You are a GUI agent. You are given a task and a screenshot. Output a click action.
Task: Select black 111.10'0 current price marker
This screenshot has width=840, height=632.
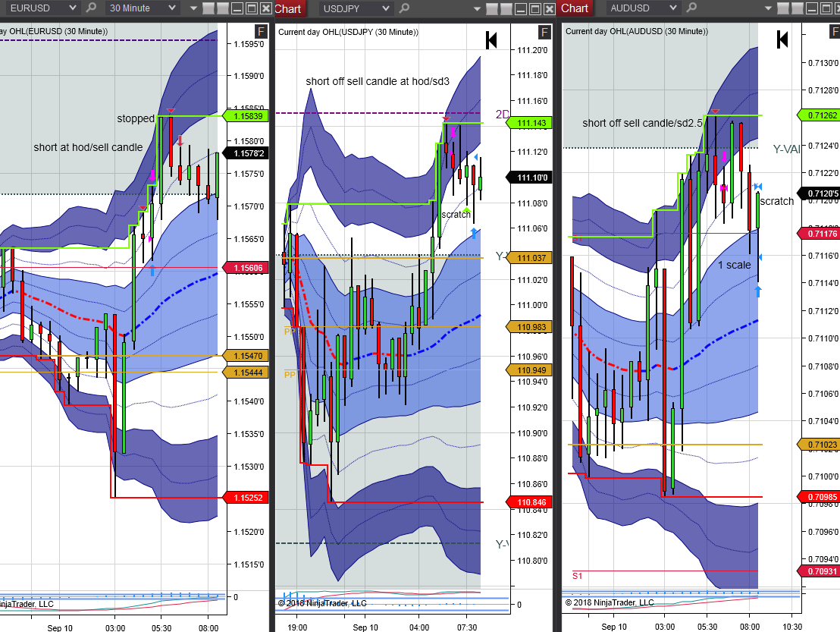click(528, 178)
